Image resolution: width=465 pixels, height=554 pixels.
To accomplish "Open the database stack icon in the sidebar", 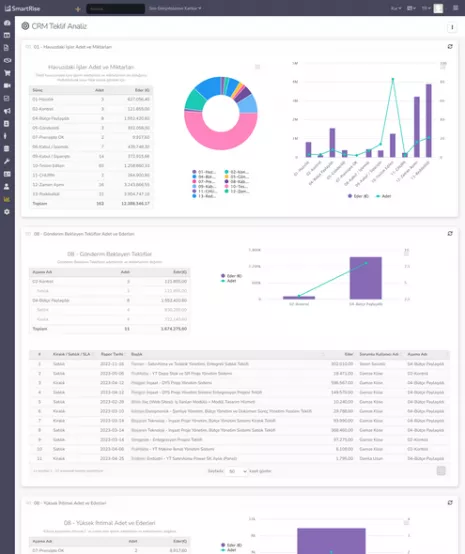I will click(x=7, y=149).
